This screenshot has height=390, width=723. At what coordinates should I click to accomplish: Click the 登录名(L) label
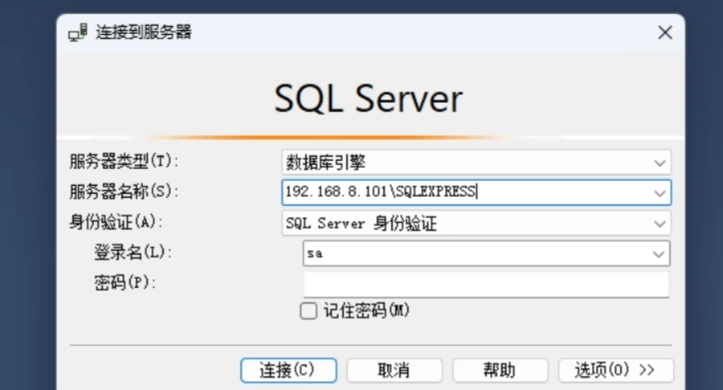point(133,252)
